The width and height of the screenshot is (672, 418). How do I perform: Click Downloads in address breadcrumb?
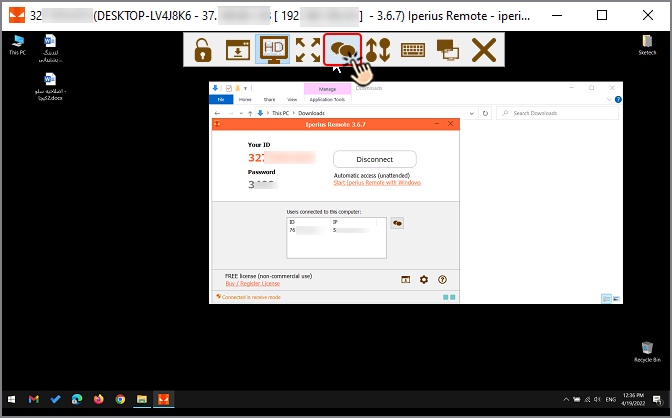tap(312, 113)
